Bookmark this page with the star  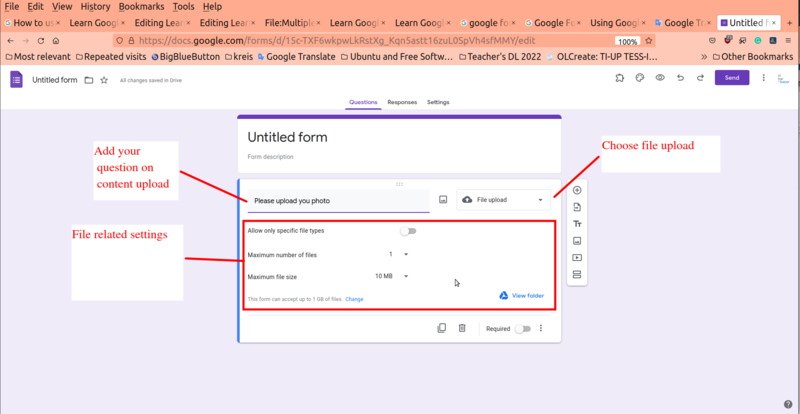click(x=649, y=41)
